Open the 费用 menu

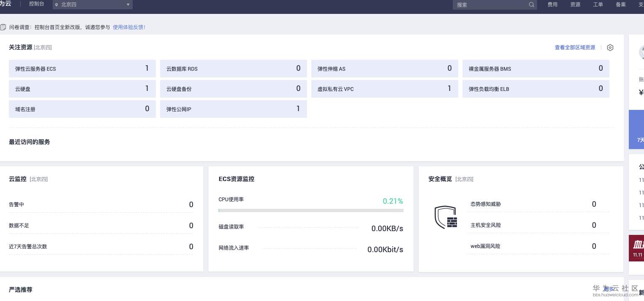coord(552,5)
